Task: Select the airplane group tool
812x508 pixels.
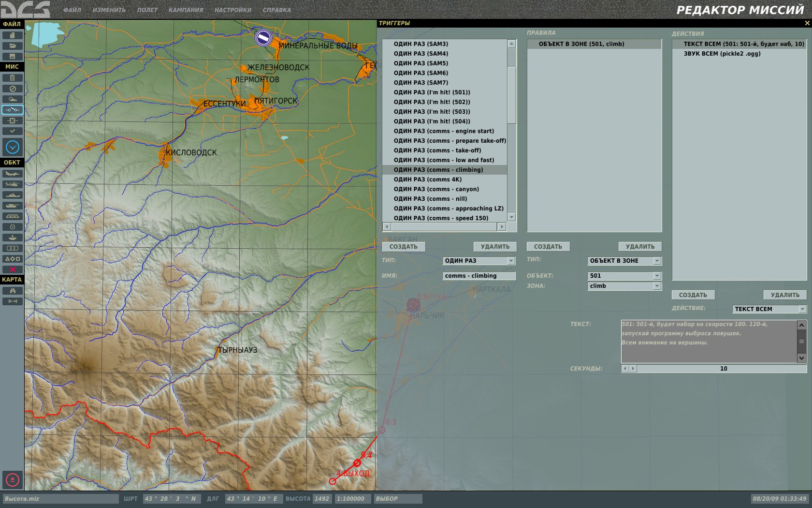Action: [13, 174]
